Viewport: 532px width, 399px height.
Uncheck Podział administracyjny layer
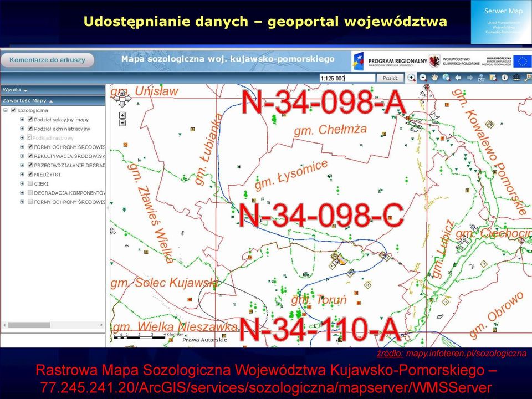[x=30, y=129]
